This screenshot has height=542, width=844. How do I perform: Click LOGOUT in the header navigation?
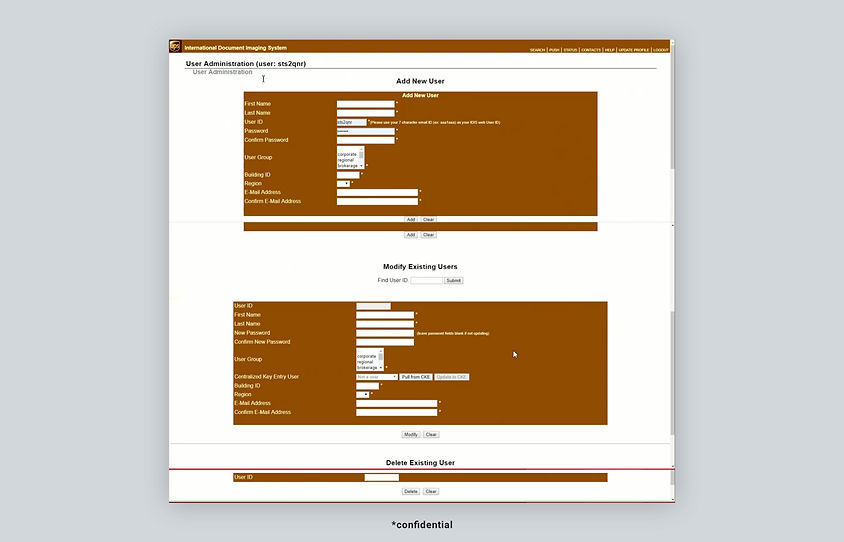coord(660,50)
